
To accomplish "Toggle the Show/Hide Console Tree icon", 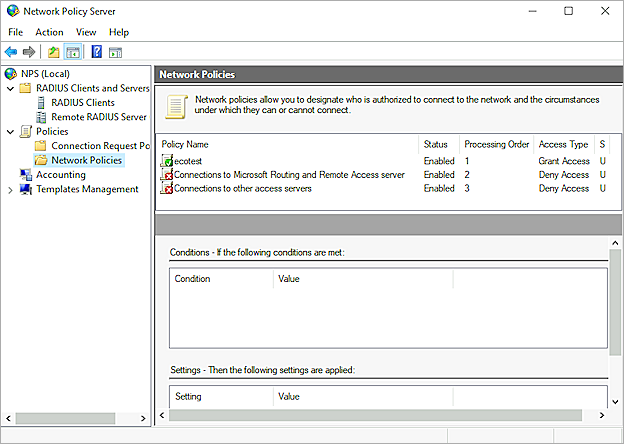I will click(x=73, y=52).
